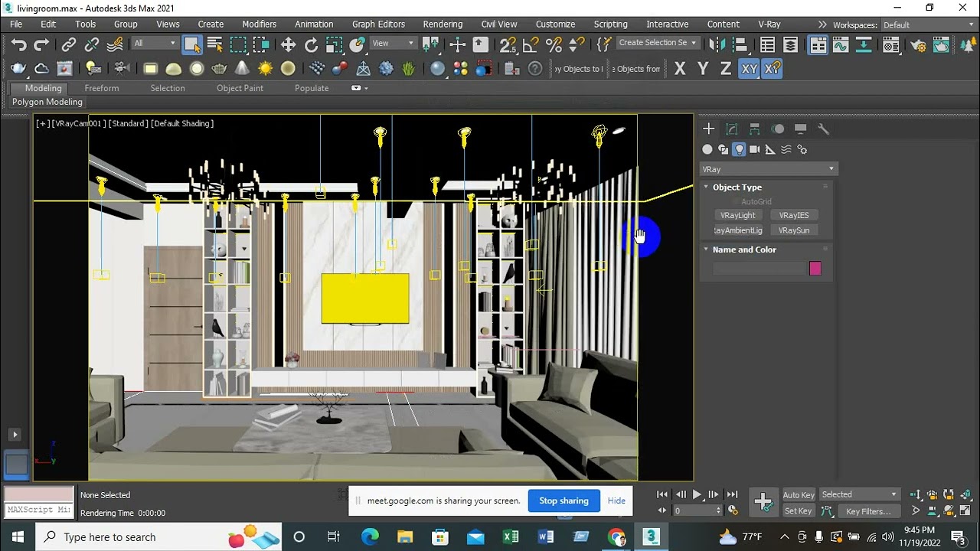Image resolution: width=980 pixels, height=551 pixels.
Task: Open Excel from the Windows taskbar
Action: click(511, 536)
